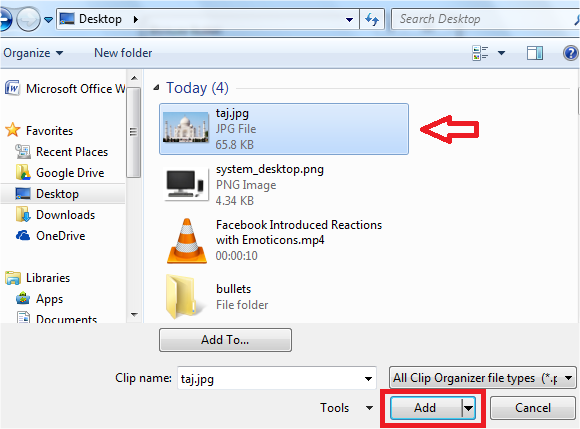Screen dimensions: 580x429
Task: Click the Back navigation arrow
Action: coord(5,19)
